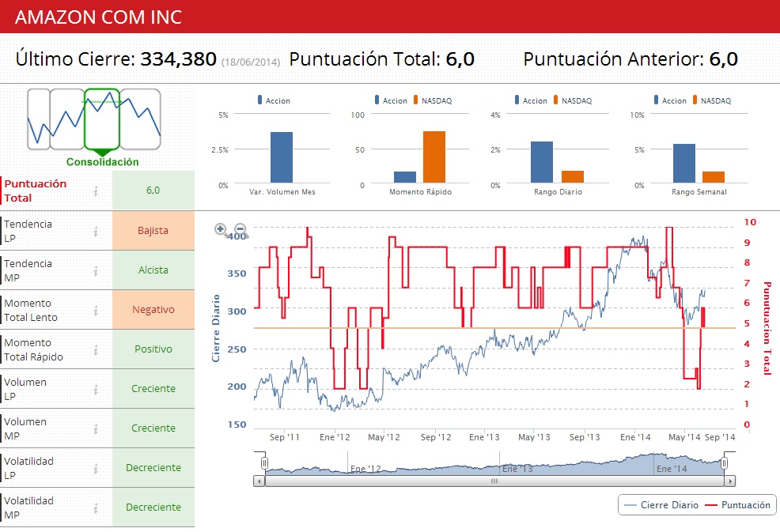Open info icon for Volatilidad MP row
Screen dimensions: 780x532
pos(96,508)
